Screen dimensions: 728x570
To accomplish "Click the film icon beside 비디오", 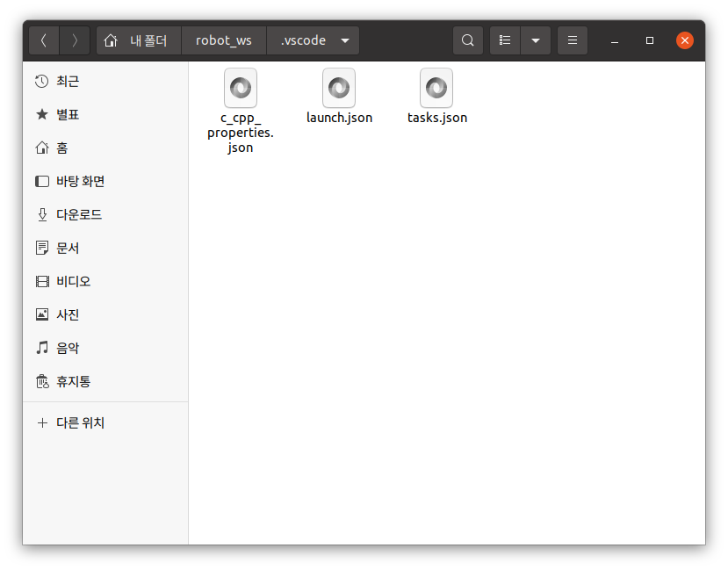I will [x=42, y=281].
